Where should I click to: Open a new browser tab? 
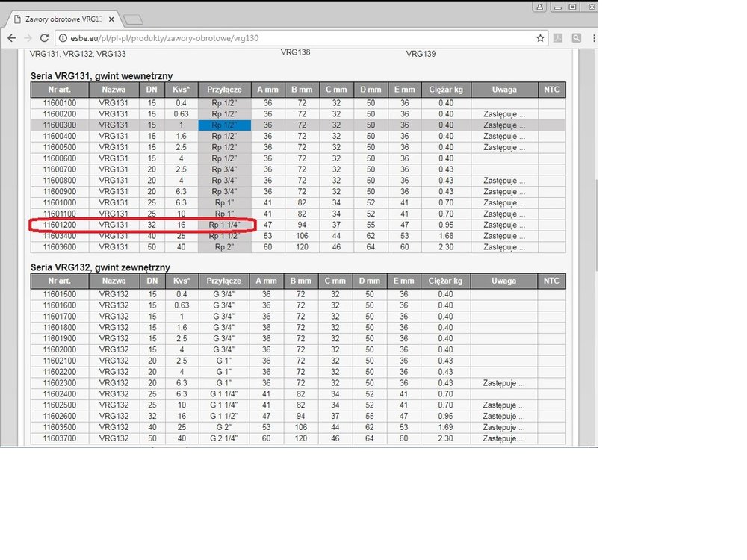click(x=132, y=19)
